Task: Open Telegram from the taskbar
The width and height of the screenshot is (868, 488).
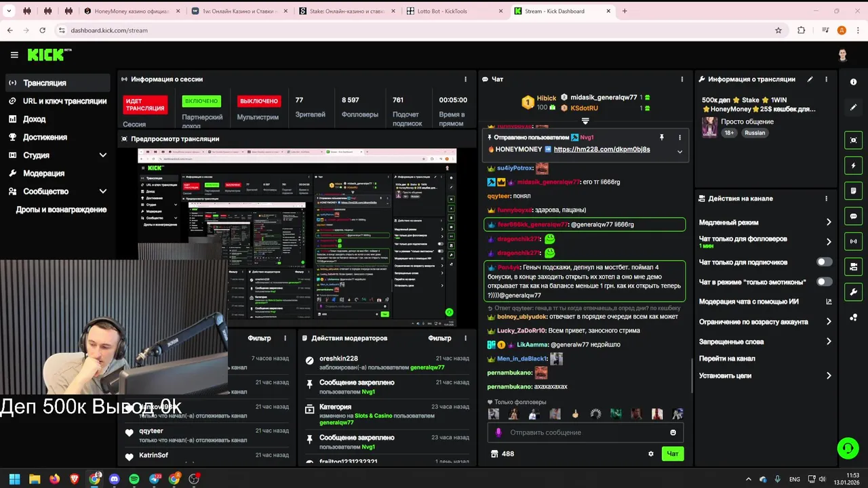Action: (155, 479)
